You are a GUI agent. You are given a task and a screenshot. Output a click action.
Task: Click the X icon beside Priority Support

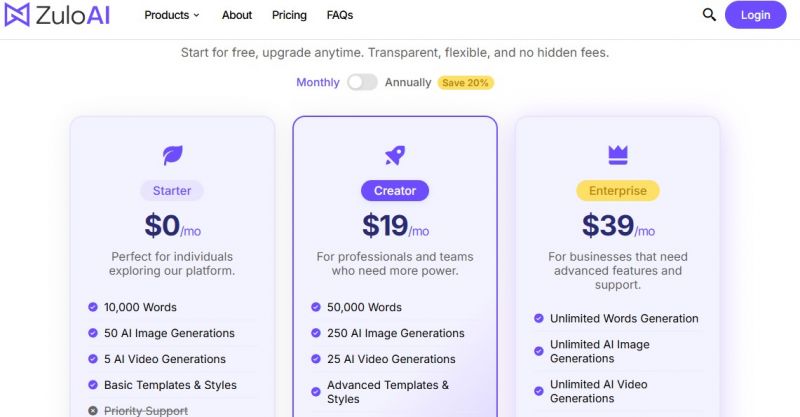coord(93,410)
